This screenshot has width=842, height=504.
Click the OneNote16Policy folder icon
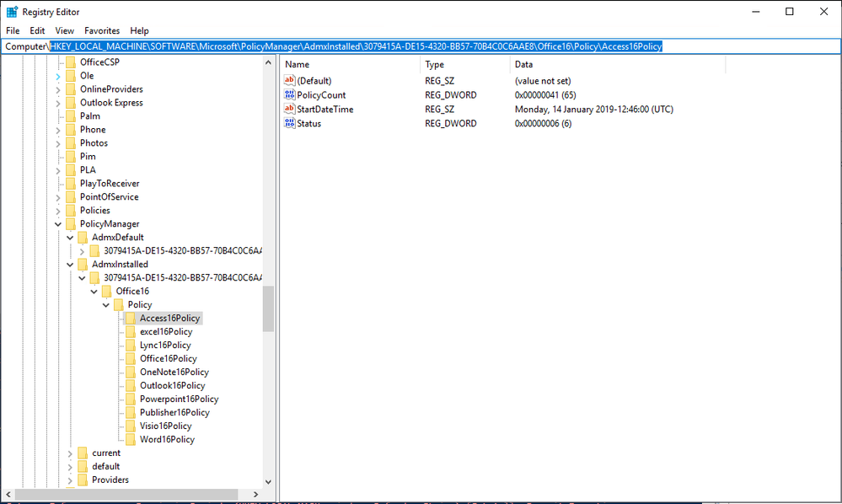pos(131,372)
